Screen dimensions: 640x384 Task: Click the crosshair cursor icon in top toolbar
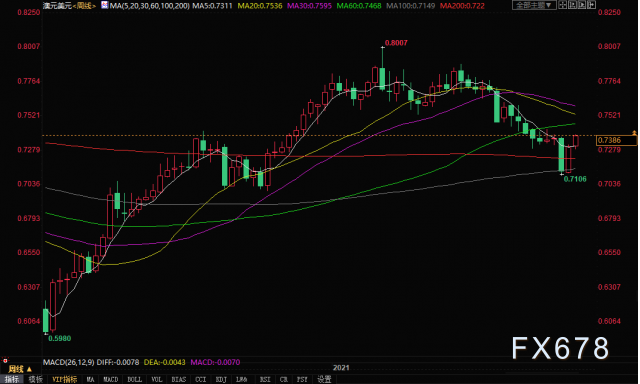click(562, 5)
